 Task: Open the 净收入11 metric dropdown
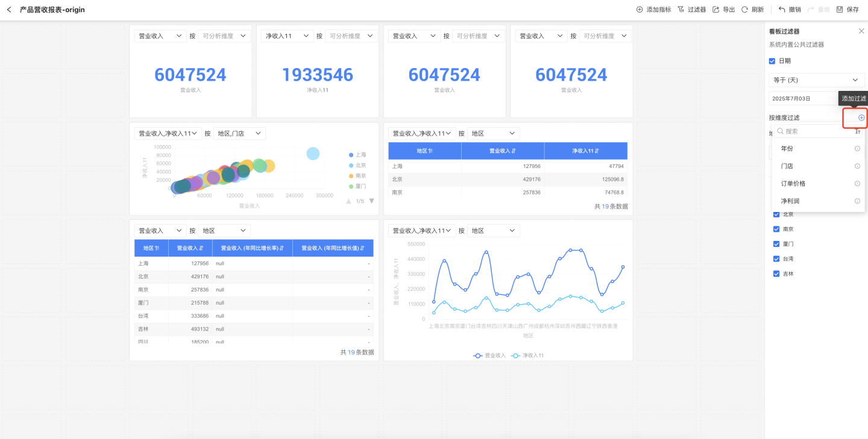pos(287,36)
